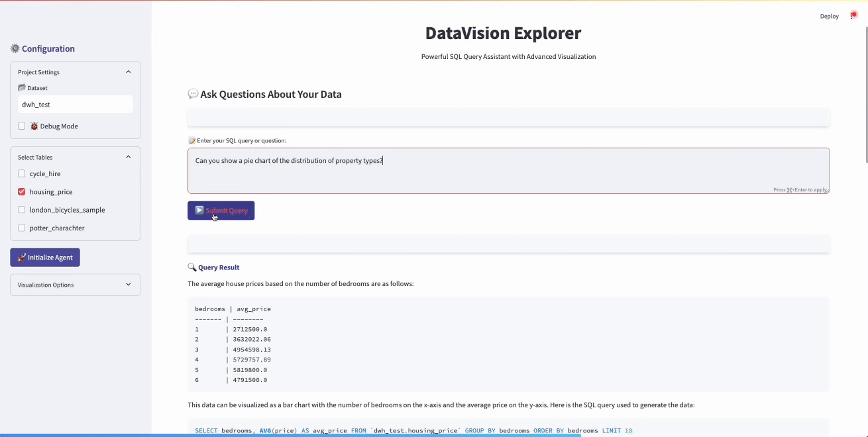Image resolution: width=868 pixels, height=437 pixels.
Task: Click the Dataset folder icon
Action: [22, 87]
